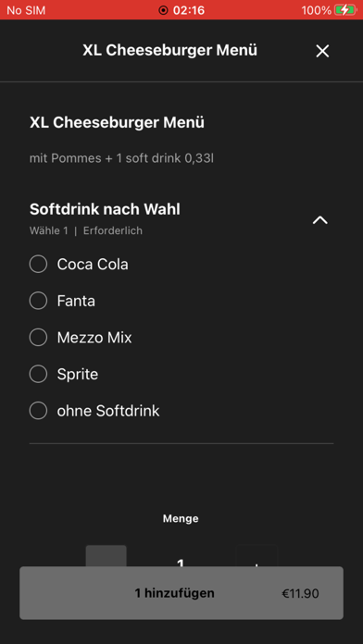Close the XL Cheeseburger Menü dialog
The width and height of the screenshot is (363, 644).
(322, 51)
